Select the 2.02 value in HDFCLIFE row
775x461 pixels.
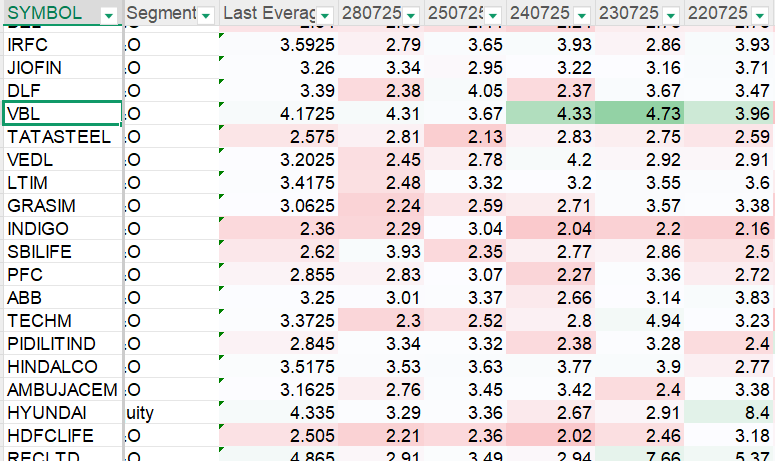551,435
